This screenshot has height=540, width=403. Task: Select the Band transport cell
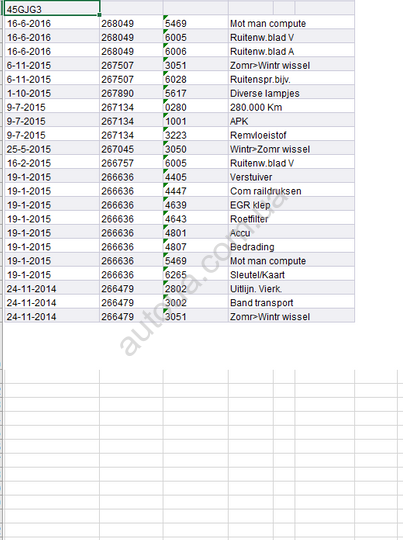coord(291,302)
